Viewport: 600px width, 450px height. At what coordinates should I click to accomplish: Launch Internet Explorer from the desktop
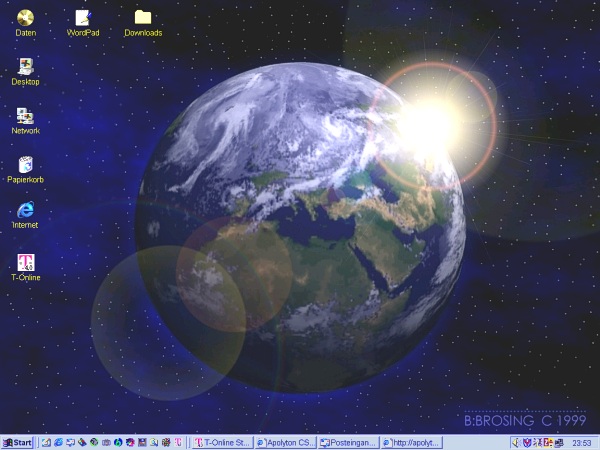click(x=25, y=210)
